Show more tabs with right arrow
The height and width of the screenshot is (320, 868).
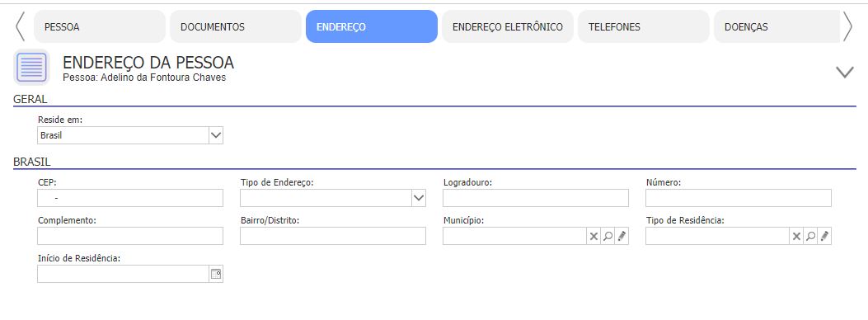(x=847, y=26)
